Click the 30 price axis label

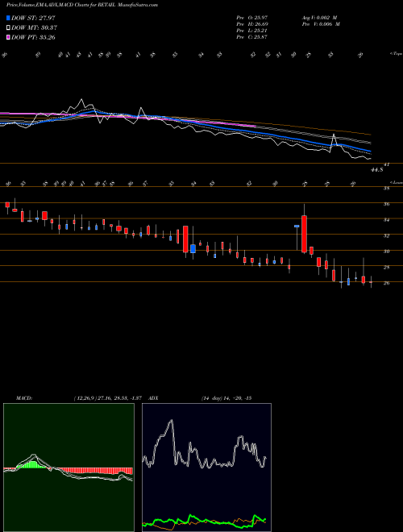click(x=386, y=251)
